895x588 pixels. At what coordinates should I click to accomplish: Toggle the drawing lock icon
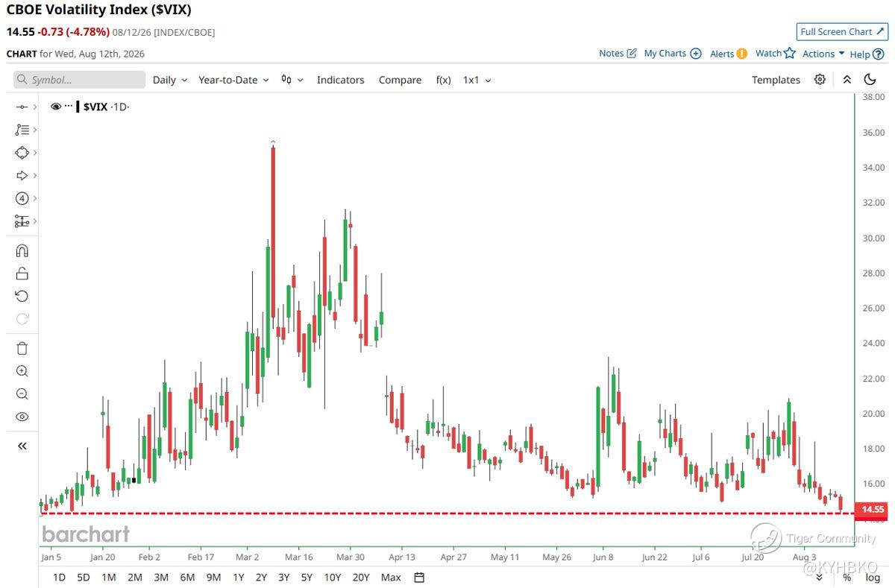(22, 274)
